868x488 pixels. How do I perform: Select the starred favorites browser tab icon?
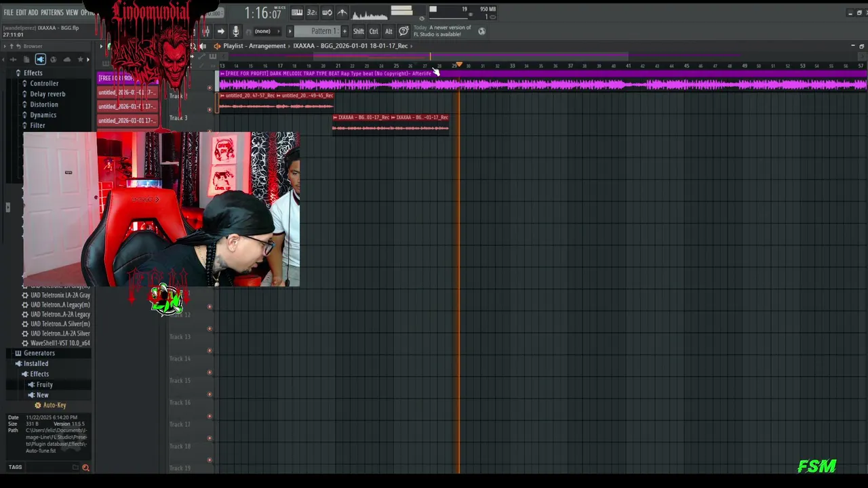click(x=80, y=60)
